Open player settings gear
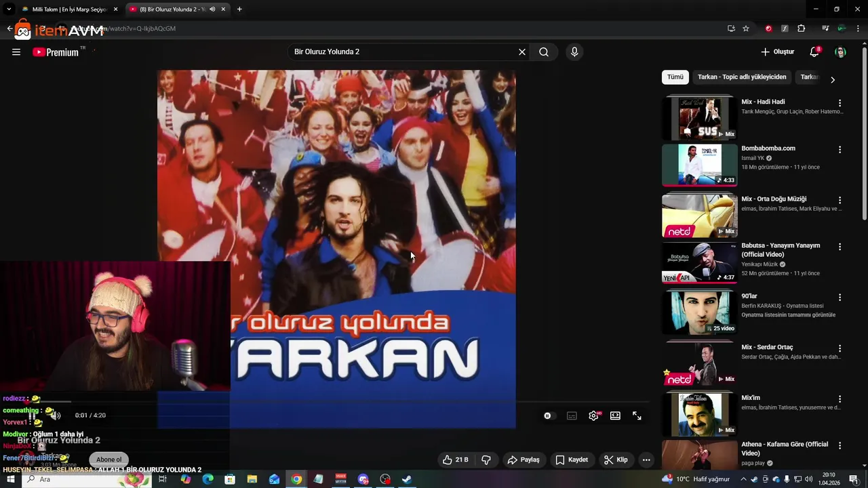This screenshot has width=868, height=488. click(x=593, y=416)
